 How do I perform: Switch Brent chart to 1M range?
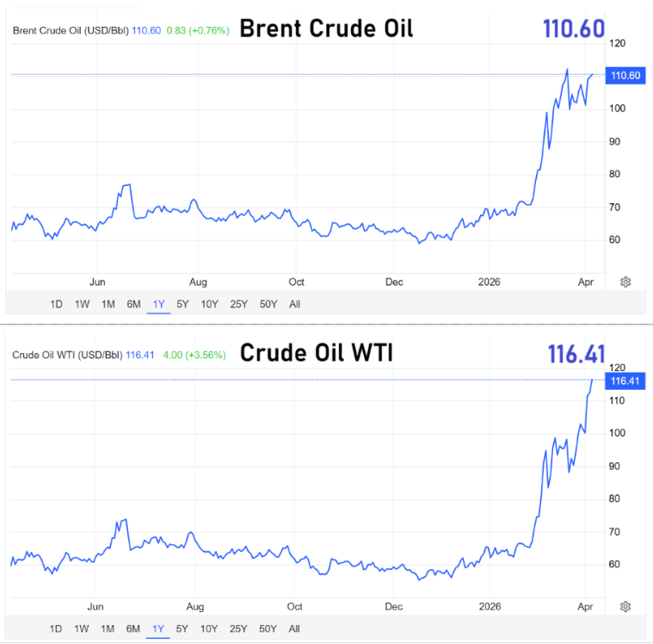tap(108, 304)
